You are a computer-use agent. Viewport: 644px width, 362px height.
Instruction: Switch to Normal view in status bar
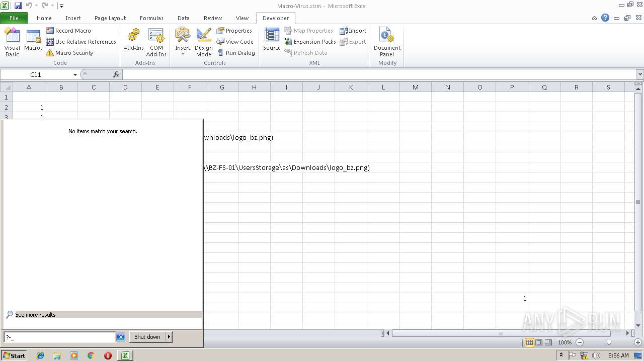529,342
